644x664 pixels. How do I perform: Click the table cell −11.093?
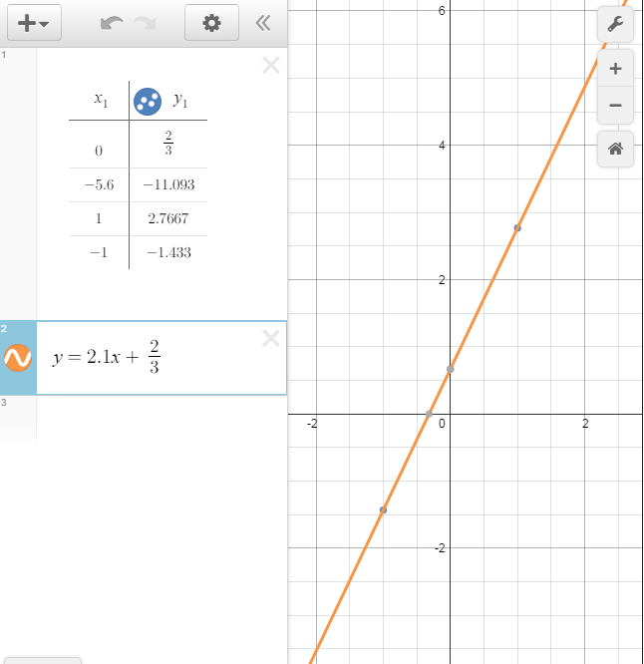[168, 185]
